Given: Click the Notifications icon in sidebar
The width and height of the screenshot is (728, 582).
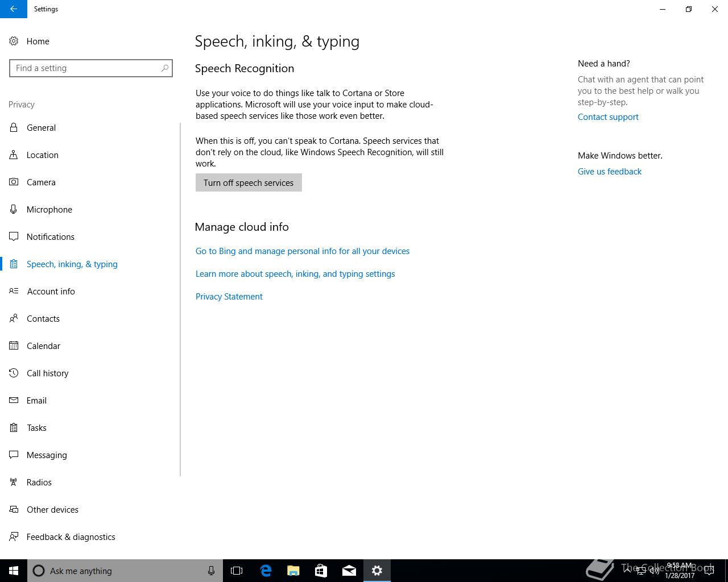Looking at the screenshot, I should click(x=14, y=236).
